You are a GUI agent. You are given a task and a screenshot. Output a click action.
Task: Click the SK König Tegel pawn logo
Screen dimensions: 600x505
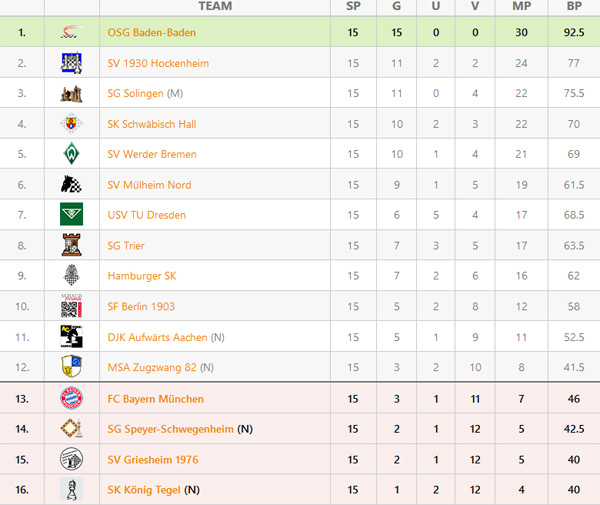(72, 489)
